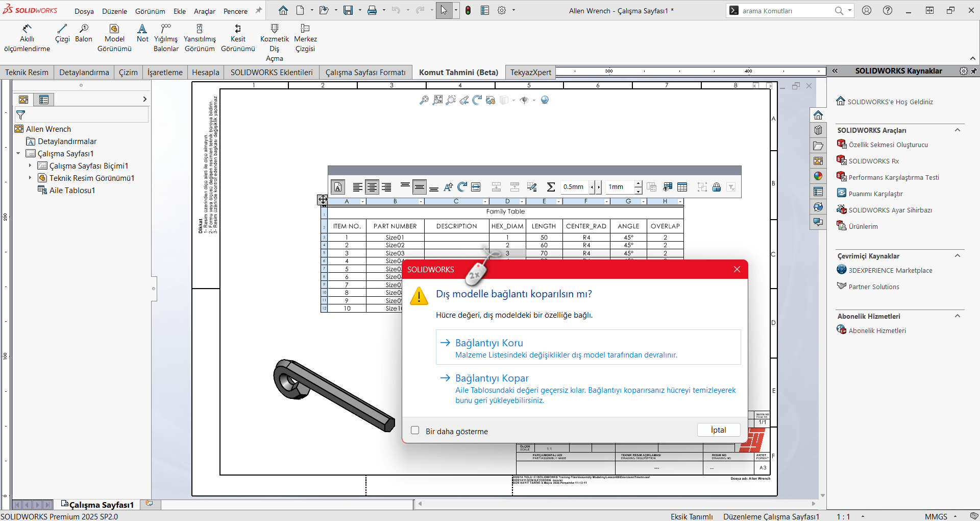Click the Zoom to Fit icon
This screenshot has height=521, width=980.
pyautogui.click(x=437, y=100)
